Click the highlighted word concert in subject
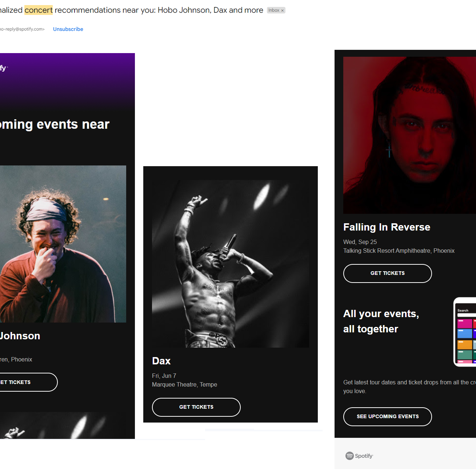 click(39, 10)
